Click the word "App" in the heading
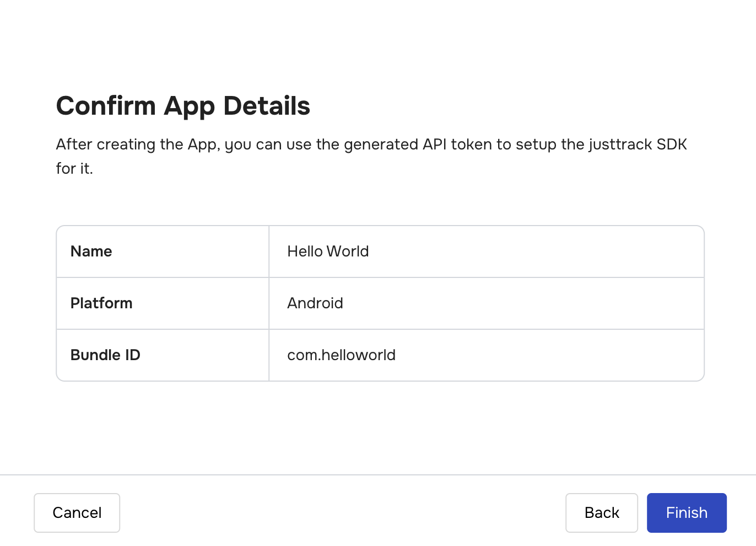The image size is (756, 546). click(x=189, y=106)
